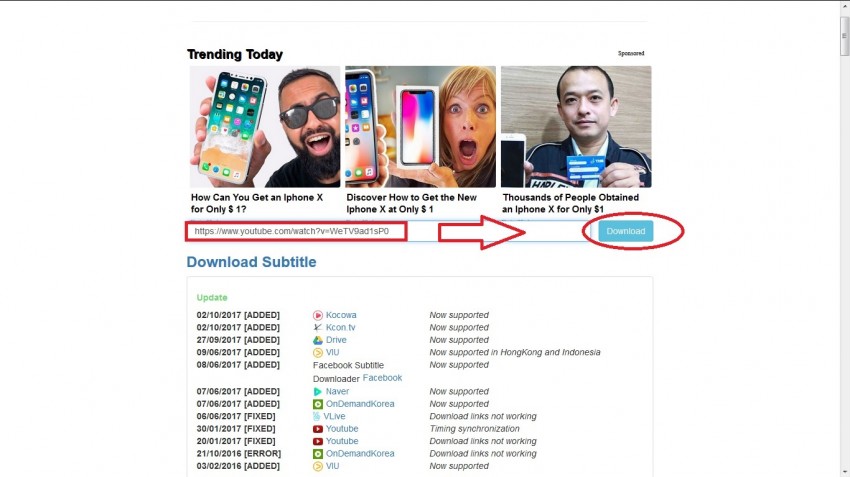This screenshot has height=477, width=850.
Task: Open ad thumbnail of bearded man with sunglasses
Action: [x=265, y=127]
